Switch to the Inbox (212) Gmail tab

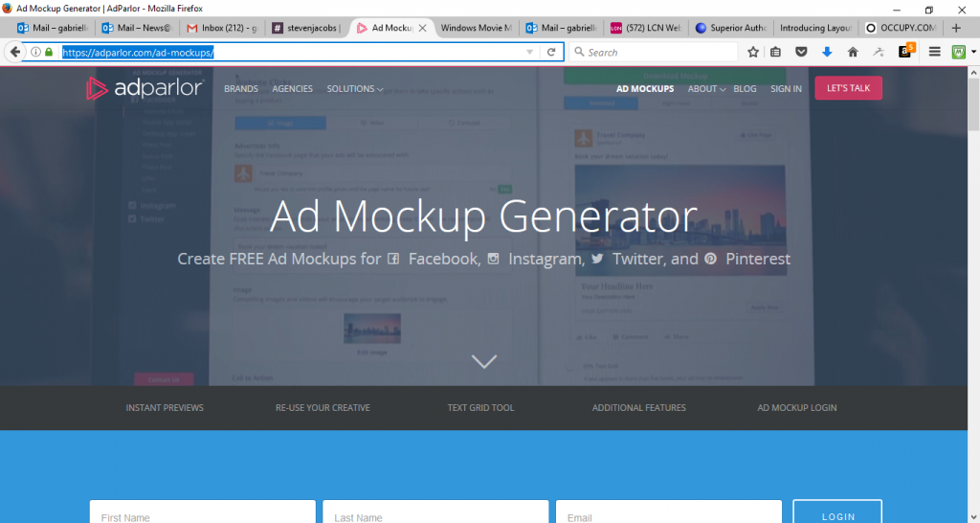221,28
